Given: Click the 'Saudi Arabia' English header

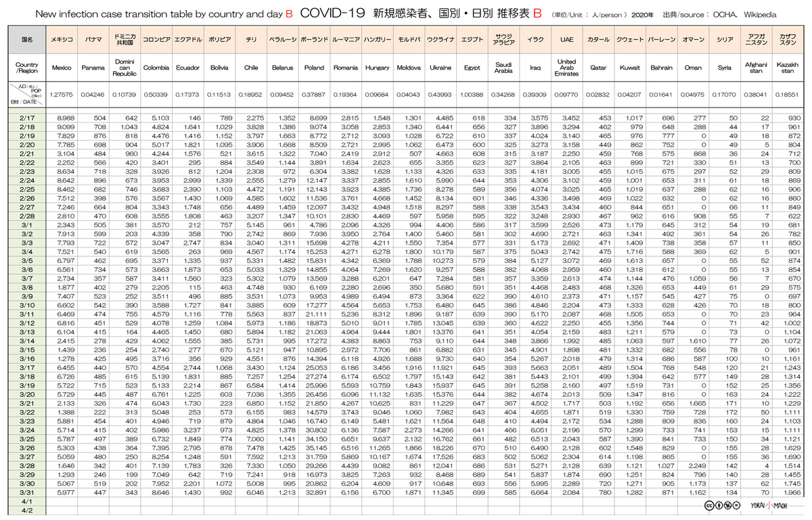Looking at the screenshot, I should [503, 68].
